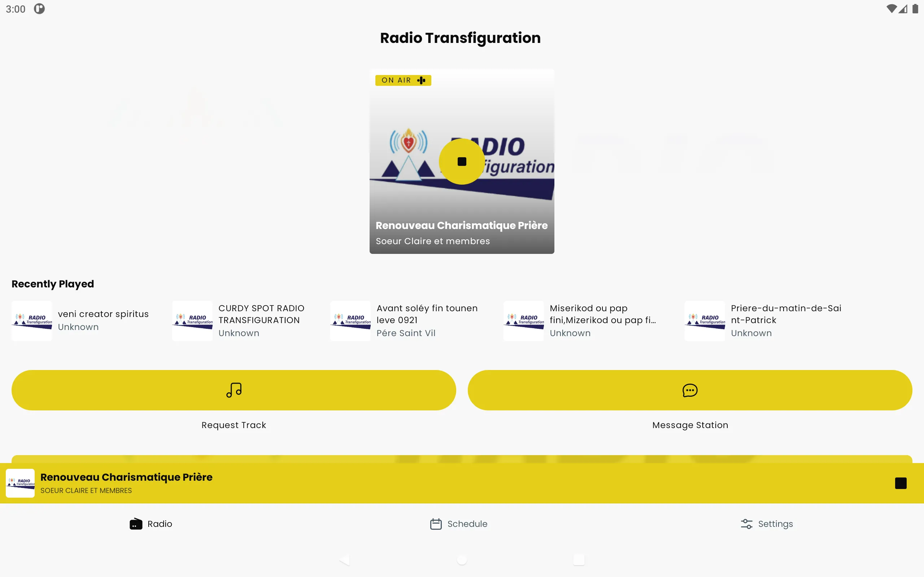
Task: Click the Request Track music note icon
Action: click(x=234, y=390)
